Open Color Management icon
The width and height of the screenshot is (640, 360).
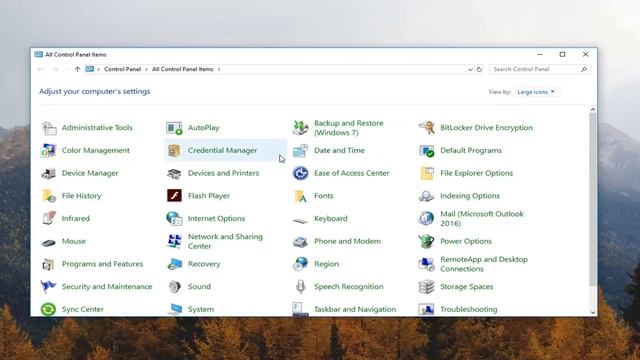[49, 150]
